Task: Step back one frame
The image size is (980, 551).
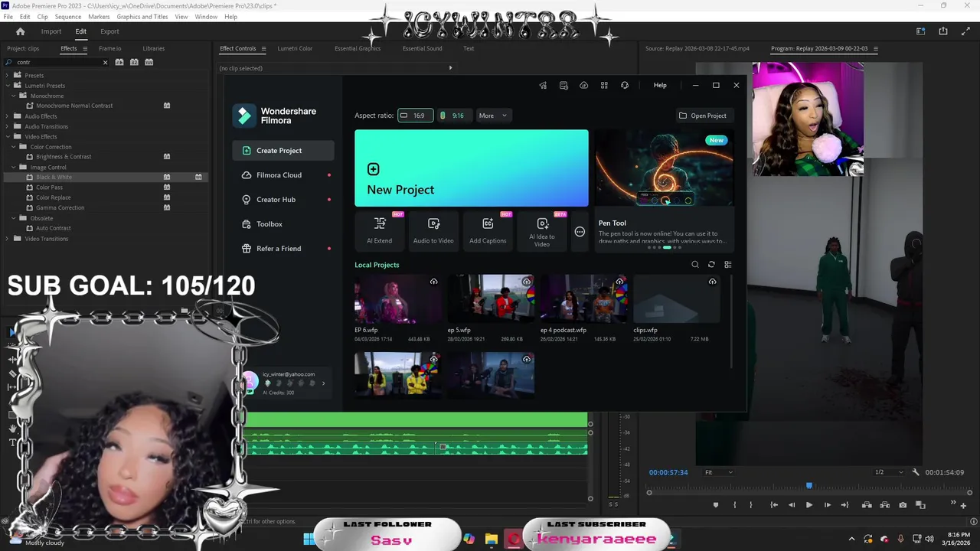Action: point(792,505)
